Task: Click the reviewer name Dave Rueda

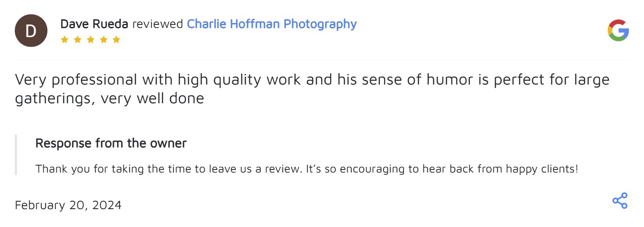Action: point(94,24)
